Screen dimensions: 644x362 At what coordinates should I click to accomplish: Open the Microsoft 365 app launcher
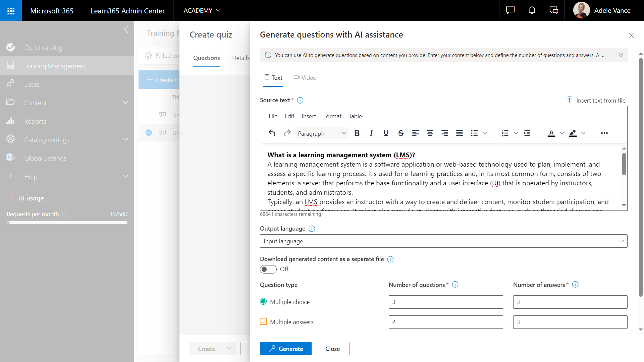click(11, 11)
